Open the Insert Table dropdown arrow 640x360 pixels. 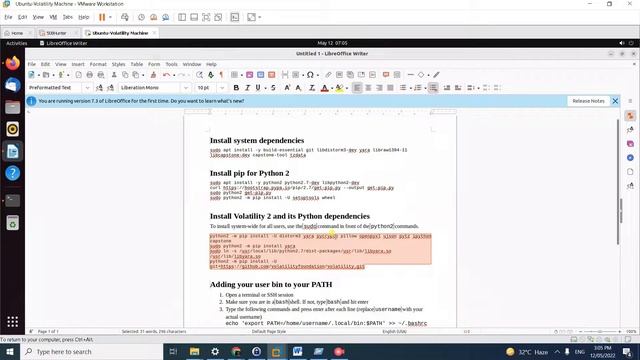pyautogui.click(x=241, y=75)
